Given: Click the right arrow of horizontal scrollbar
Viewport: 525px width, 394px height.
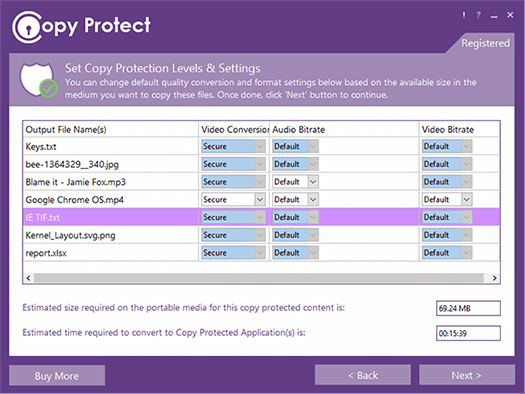Looking at the screenshot, I should coord(494,278).
